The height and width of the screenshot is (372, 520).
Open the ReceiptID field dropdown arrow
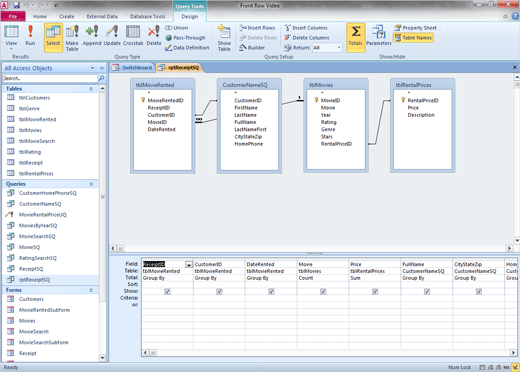[189, 264]
